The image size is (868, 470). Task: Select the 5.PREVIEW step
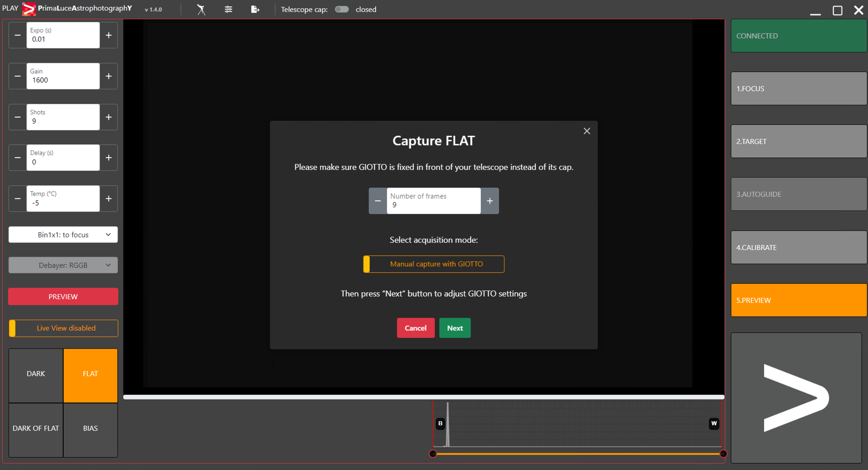click(x=799, y=300)
